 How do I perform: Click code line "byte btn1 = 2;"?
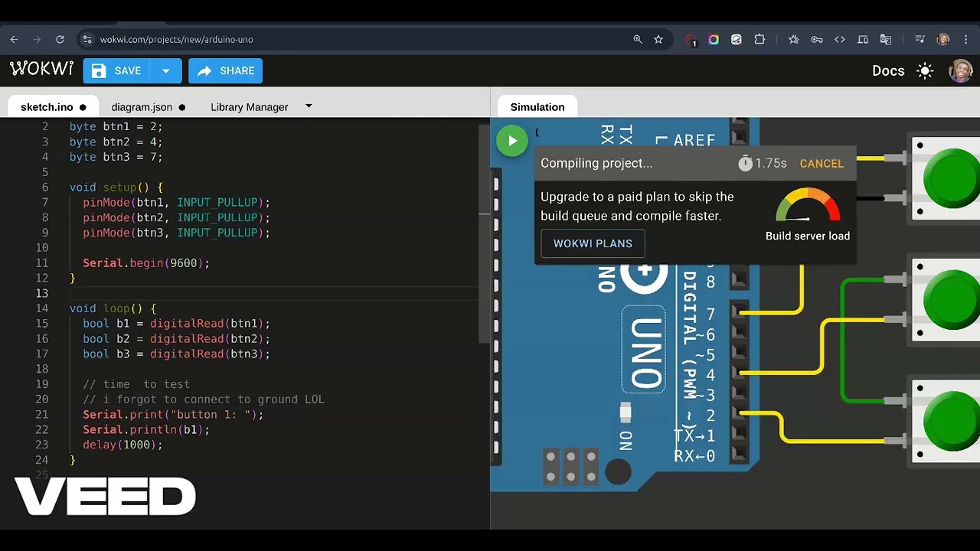[116, 127]
